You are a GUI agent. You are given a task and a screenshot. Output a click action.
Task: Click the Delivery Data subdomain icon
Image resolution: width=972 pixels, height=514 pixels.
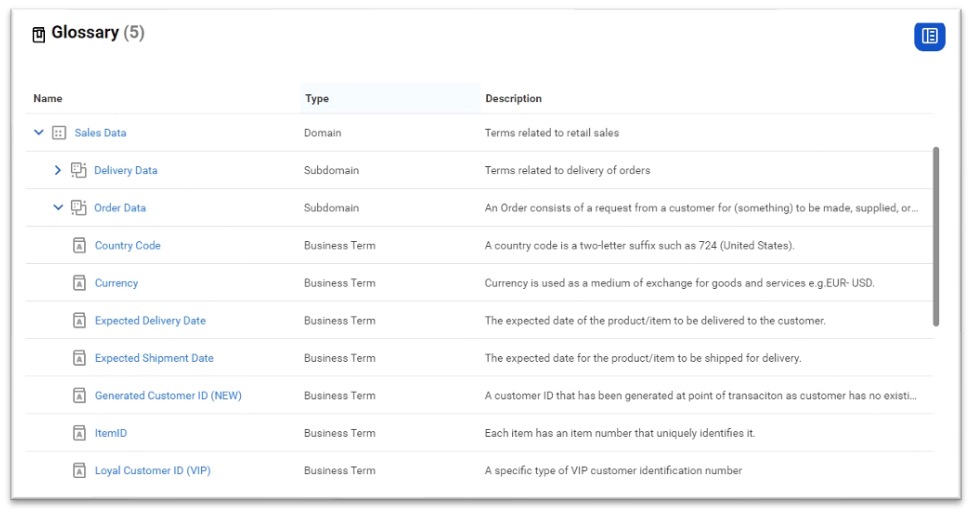point(79,170)
